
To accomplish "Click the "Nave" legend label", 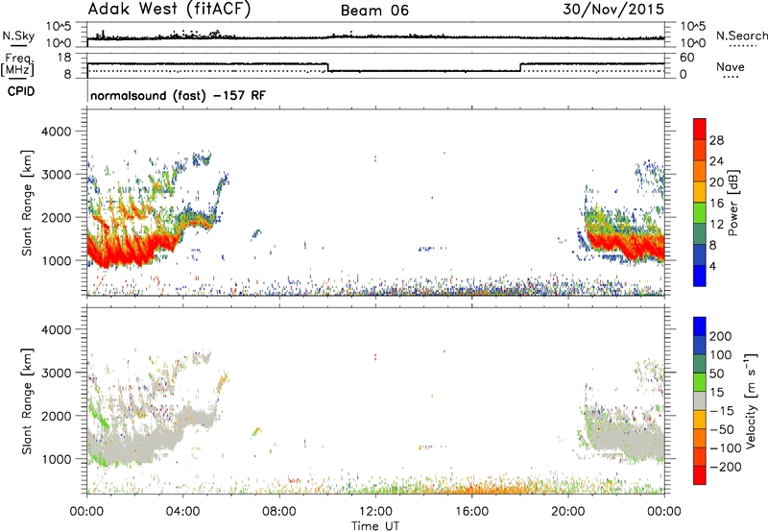I will click(x=730, y=67).
